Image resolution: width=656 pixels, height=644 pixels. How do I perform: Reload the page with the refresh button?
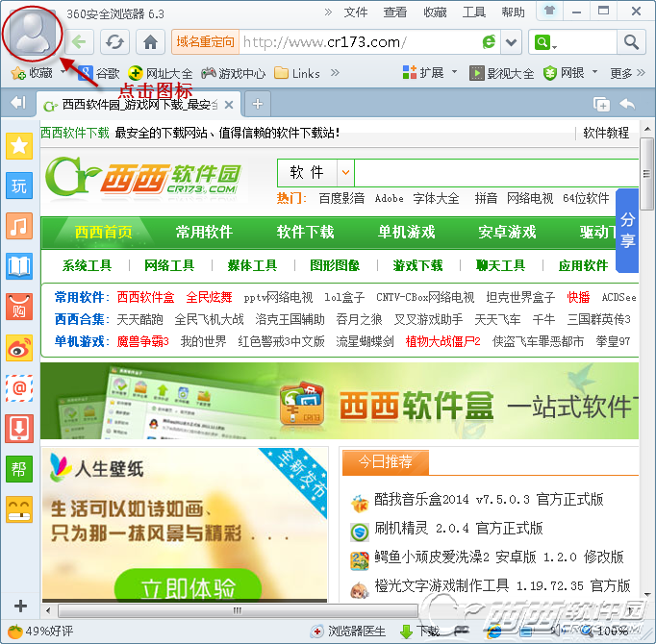pyautogui.click(x=114, y=42)
